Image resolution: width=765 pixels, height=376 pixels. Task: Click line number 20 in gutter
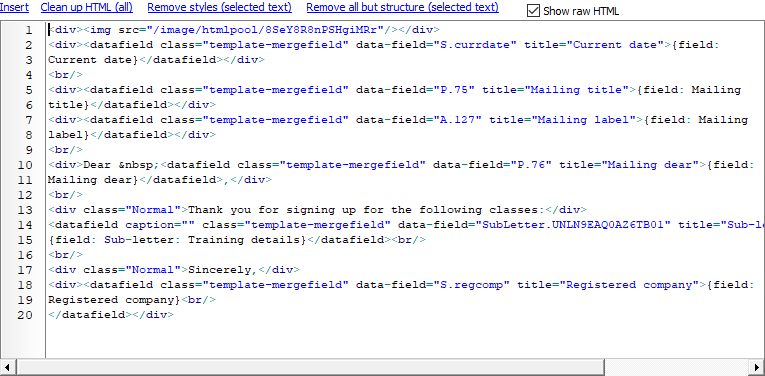[x=24, y=315]
